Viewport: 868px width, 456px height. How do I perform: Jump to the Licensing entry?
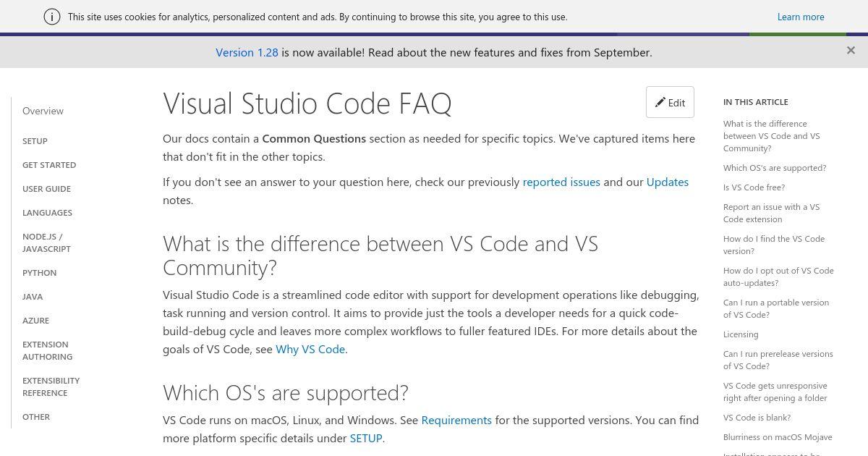741,334
